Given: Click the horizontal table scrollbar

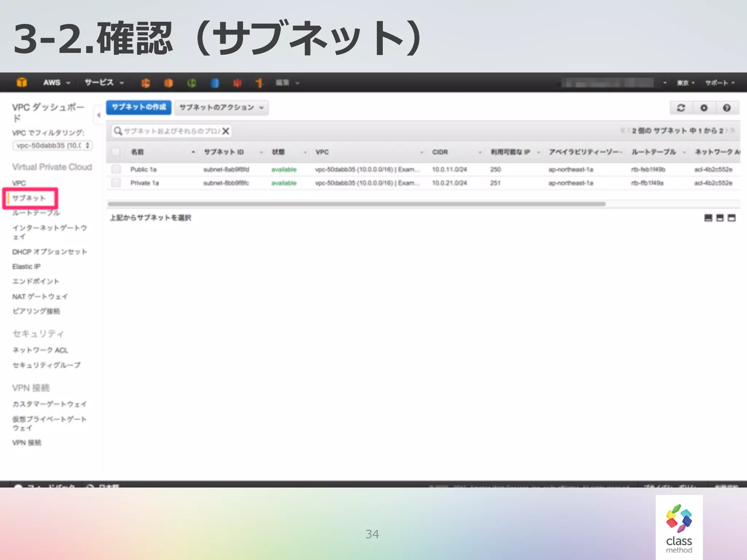Looking at the screenshot, I should (x=356, y=204).
